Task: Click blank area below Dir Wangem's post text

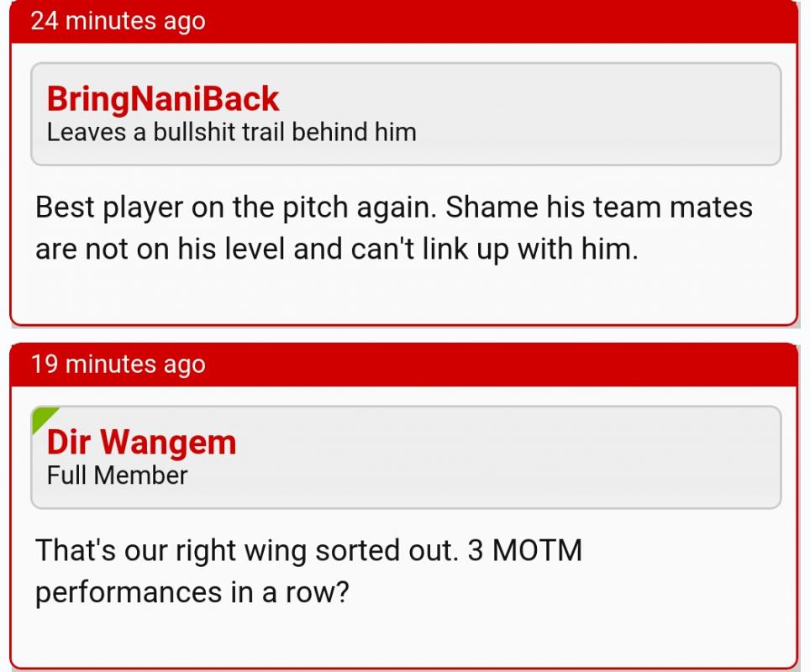Action: tap(403, 637)
